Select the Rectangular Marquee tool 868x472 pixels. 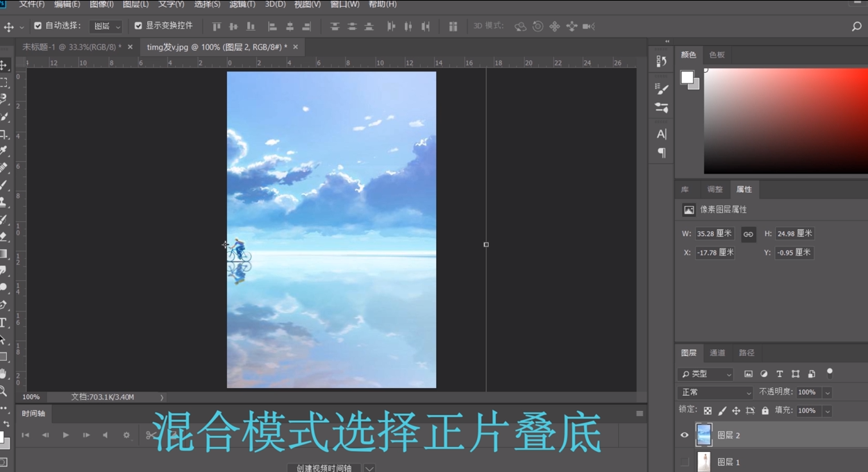4,83
